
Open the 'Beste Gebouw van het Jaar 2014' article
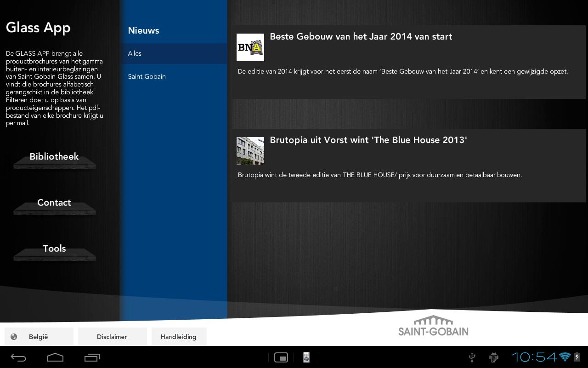pos(361,36)
